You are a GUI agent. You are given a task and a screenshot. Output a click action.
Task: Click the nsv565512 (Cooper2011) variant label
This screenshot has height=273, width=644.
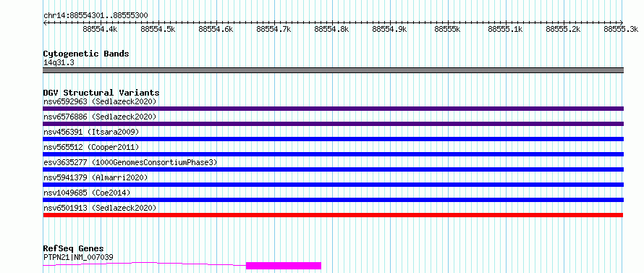(91, 147)
